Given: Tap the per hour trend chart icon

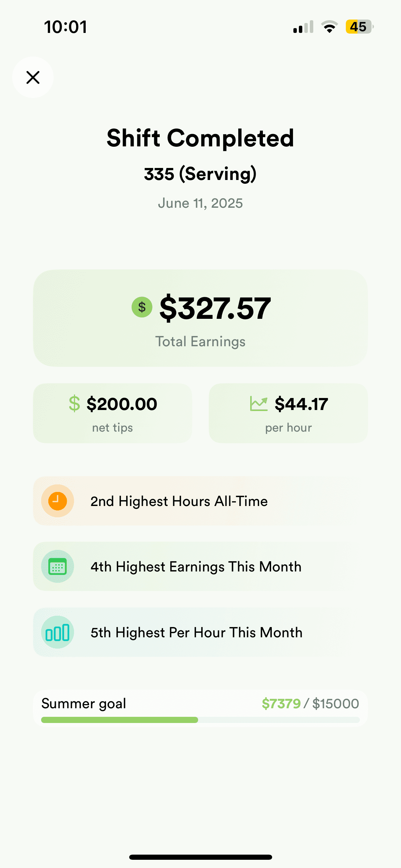Looking at the screenshot, I should 259,403.
